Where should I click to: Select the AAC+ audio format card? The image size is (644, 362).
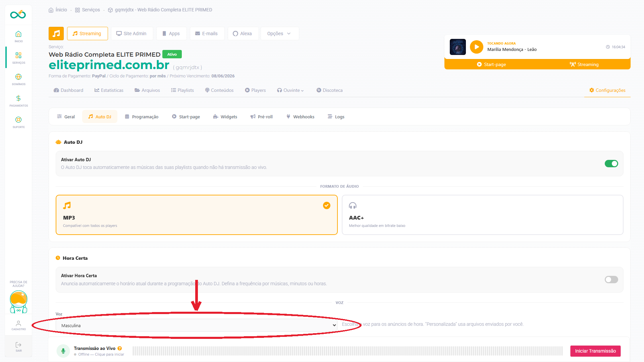pyautogui.click(x=482, y=215)
